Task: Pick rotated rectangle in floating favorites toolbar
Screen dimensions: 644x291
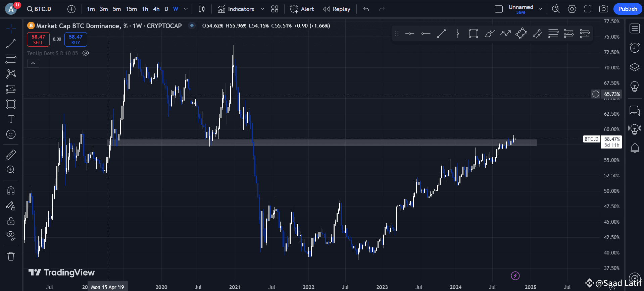Action: coord(521,34)
